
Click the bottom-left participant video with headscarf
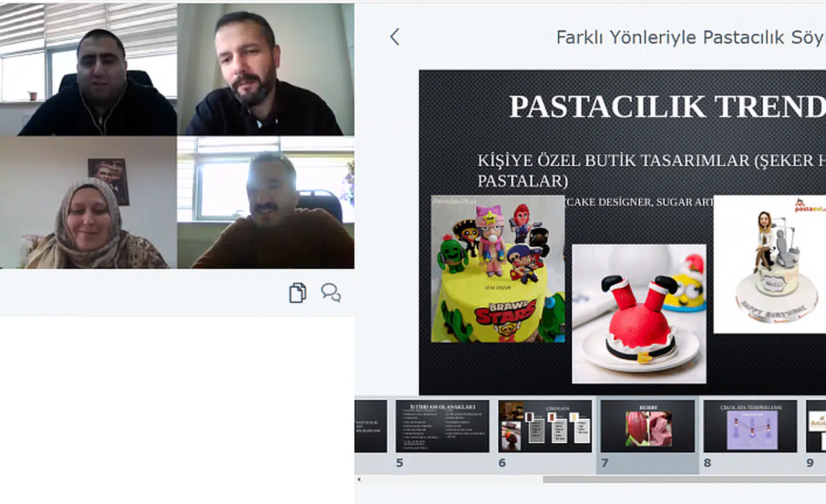coord(88,202)
